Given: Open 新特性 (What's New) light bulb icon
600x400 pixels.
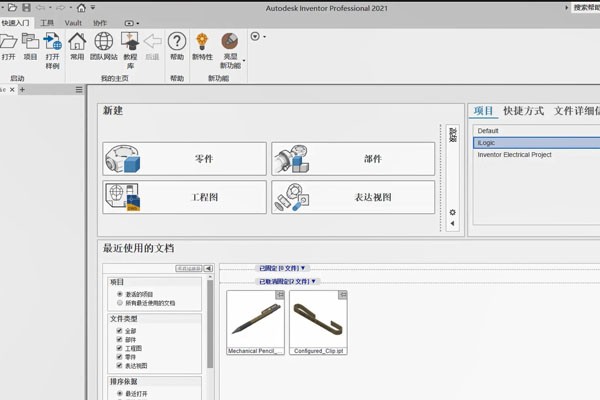Looking at the screenshot, I should (x=202, y=41).
